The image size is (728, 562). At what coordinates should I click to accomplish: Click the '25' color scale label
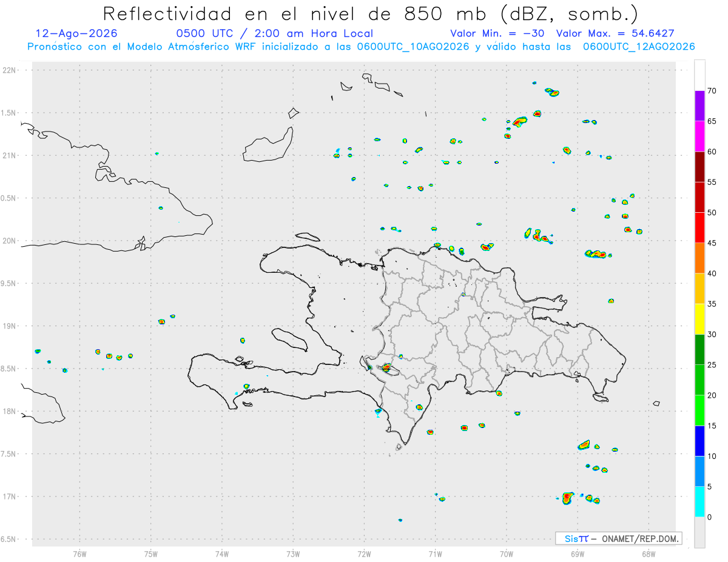click(712, 365)
